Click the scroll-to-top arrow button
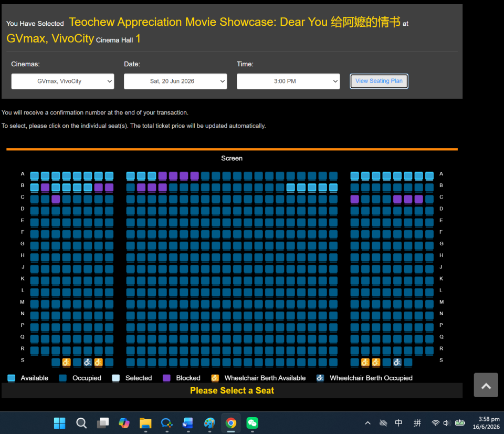Screen dimensions: 504x434 [x=486, y=385]
